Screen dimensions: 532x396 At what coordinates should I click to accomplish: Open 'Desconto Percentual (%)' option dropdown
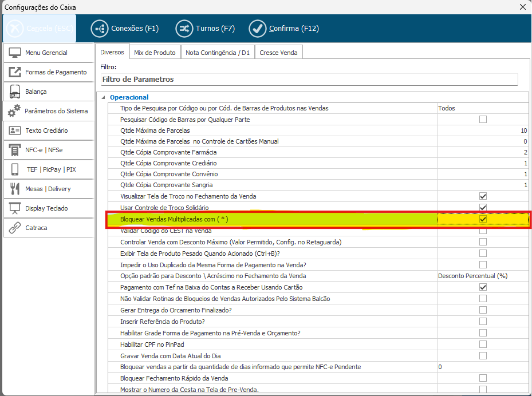[x=482, y=276]
